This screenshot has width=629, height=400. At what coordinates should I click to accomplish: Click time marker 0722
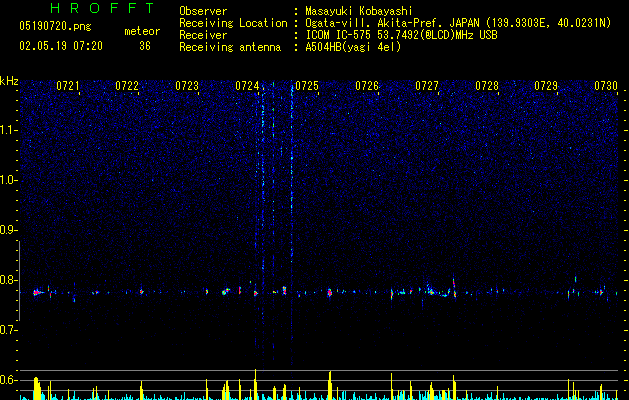(127, 86)
